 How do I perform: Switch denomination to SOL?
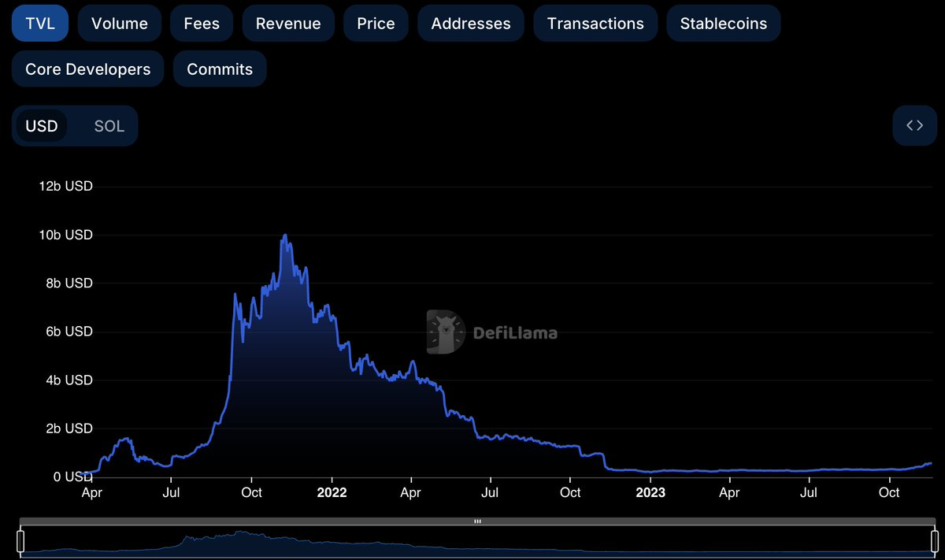[x=109, y=126]
